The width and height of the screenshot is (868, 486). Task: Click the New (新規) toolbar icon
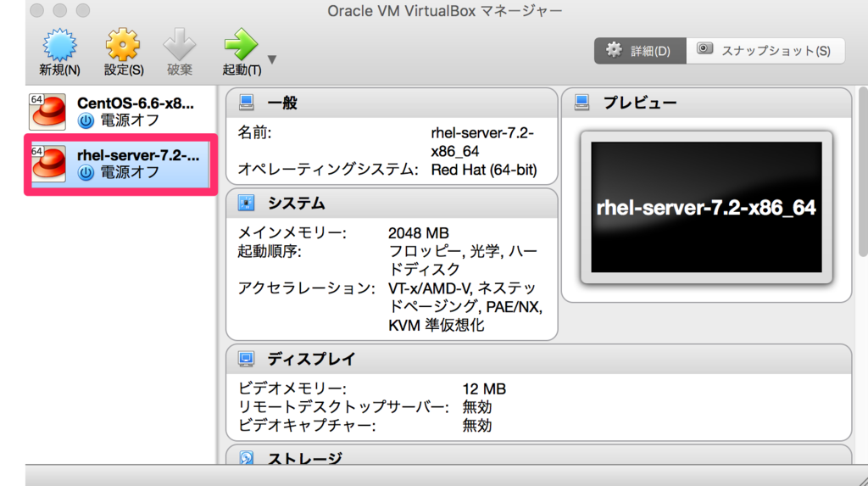pyautogui.click(x=59, y=45)
